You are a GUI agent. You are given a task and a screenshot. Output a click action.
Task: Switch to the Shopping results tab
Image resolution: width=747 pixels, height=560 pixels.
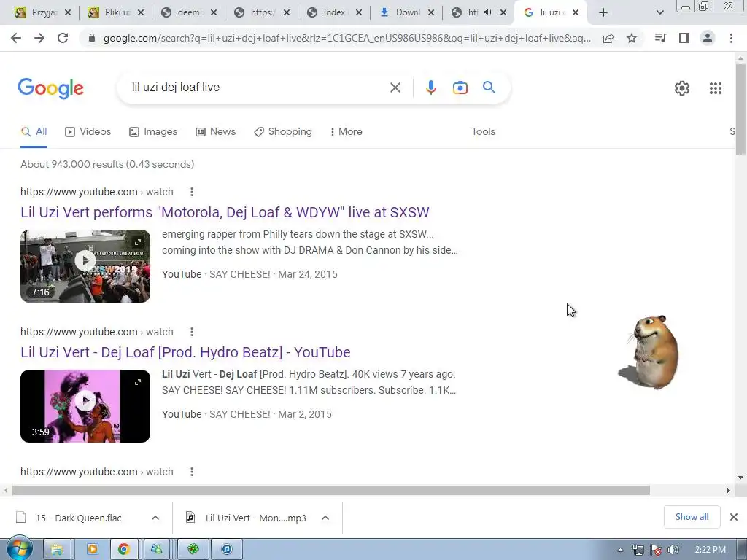[x=283, y=132]
